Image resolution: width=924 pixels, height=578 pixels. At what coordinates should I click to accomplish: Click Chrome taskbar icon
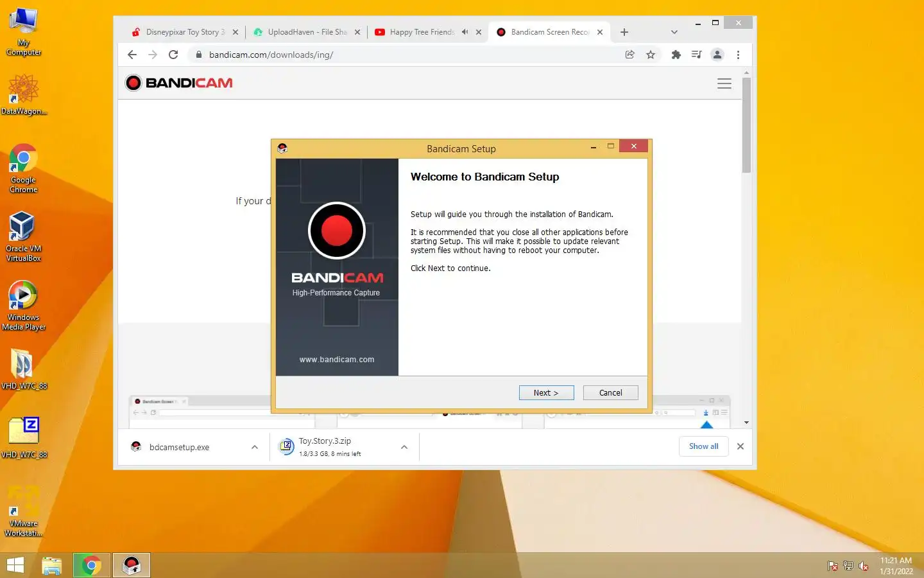[x=92, y=566]
